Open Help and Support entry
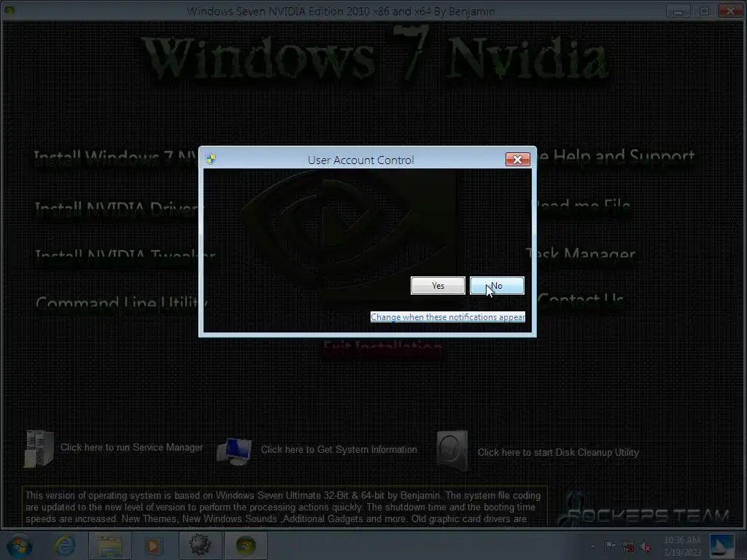Screen dimensions: 747x560 (x=616, y=156)
